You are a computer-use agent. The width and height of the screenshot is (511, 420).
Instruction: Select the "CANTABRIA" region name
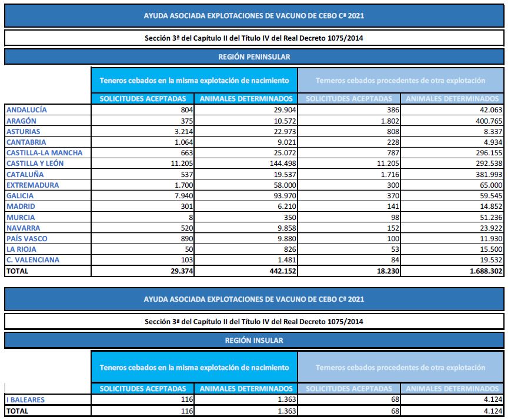[x=26, y=142]
